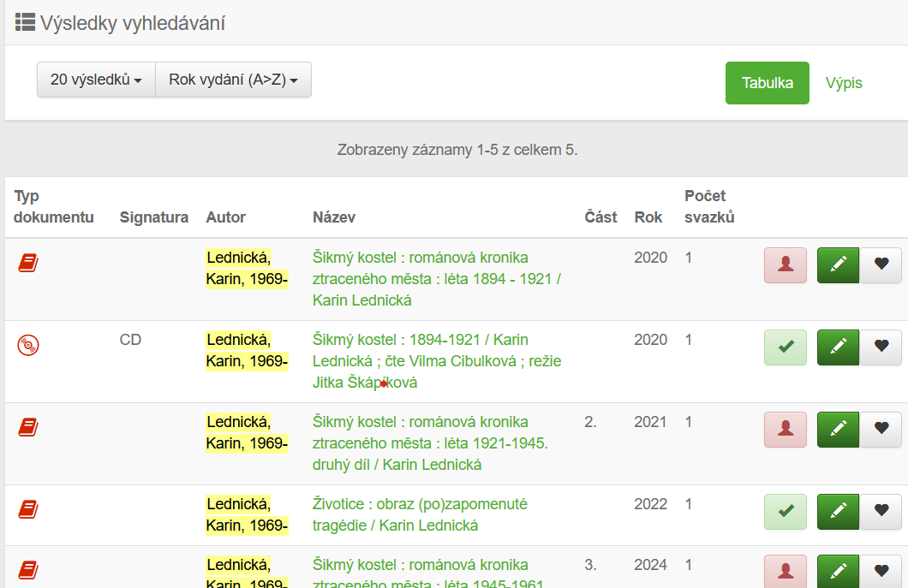This screenshot has width=908, height=588.
Task: Switch to the Výpis view
Action: coord(844,83)
